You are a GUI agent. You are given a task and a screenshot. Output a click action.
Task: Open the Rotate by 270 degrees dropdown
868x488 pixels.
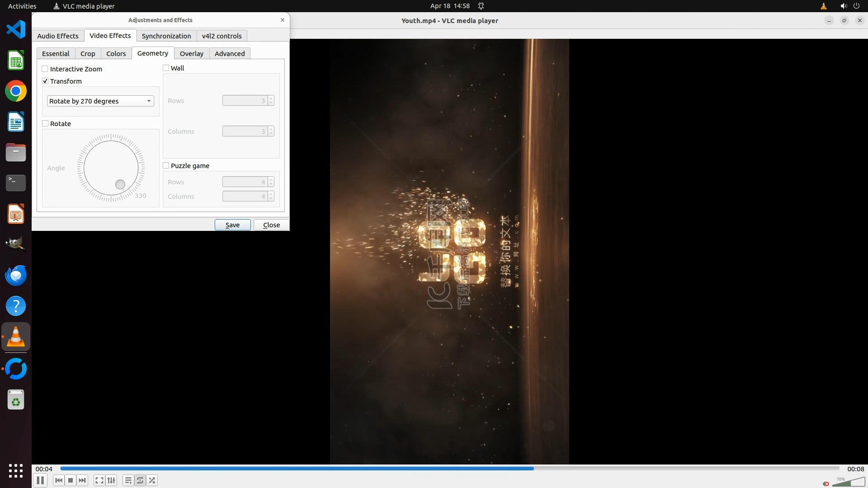tap(100, 101)
